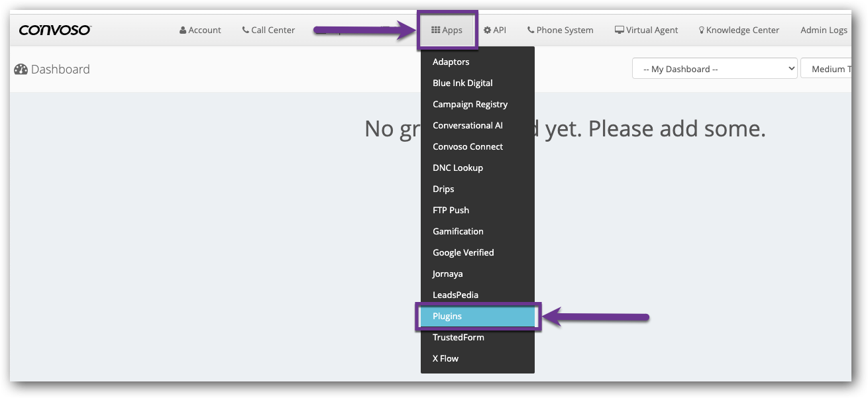Open the Account menu
The image size is (868, 398).
(x=200, y=30)
